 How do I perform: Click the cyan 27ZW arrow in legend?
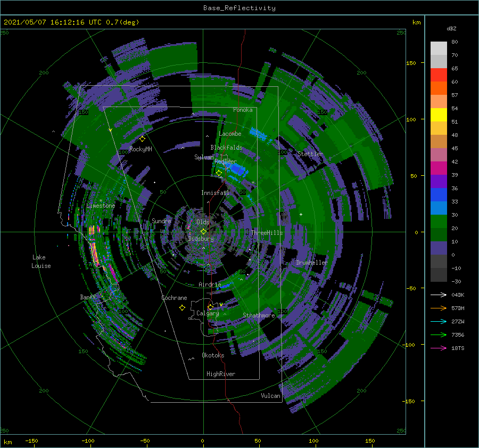click(439, 322)
